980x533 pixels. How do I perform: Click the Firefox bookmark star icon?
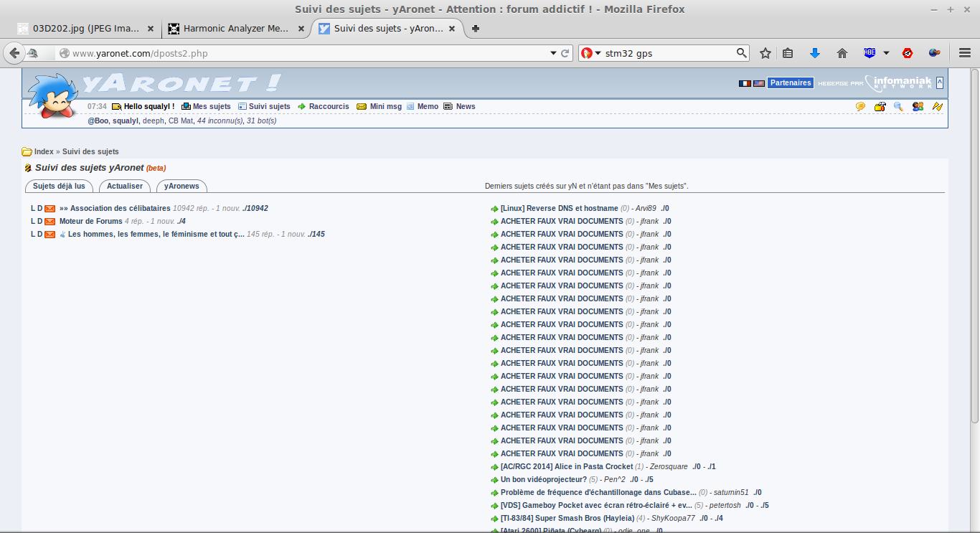765,53
